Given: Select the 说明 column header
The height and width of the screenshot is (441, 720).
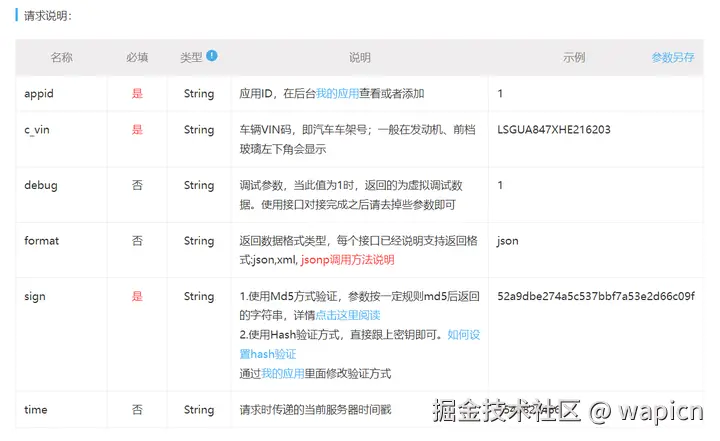Looking at the screenshot, I should pos(360,57).
